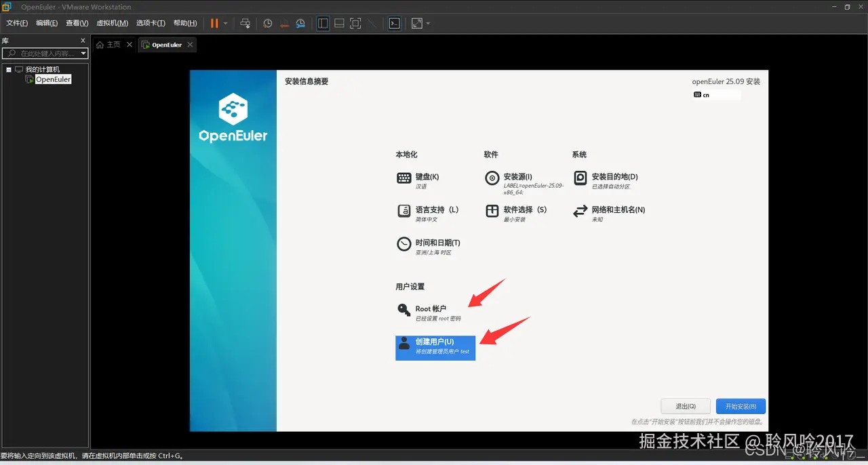The image size is (868, 465).
Task: Open 网络和主机名(N) settings
Action: [609, 214]
